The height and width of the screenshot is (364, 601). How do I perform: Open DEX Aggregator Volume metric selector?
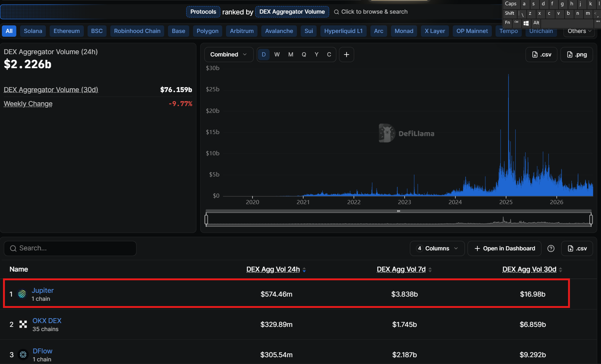click(x=292, y=12)
